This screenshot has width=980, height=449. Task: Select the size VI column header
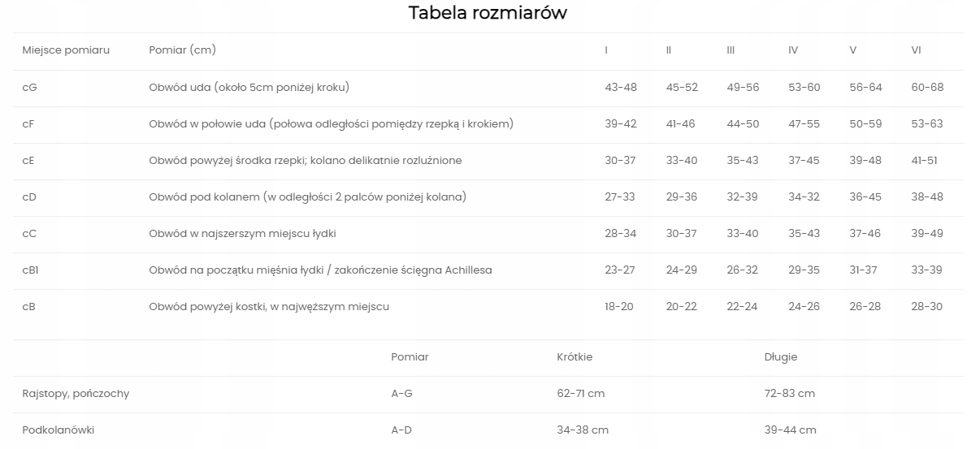(x=916, y=50)
